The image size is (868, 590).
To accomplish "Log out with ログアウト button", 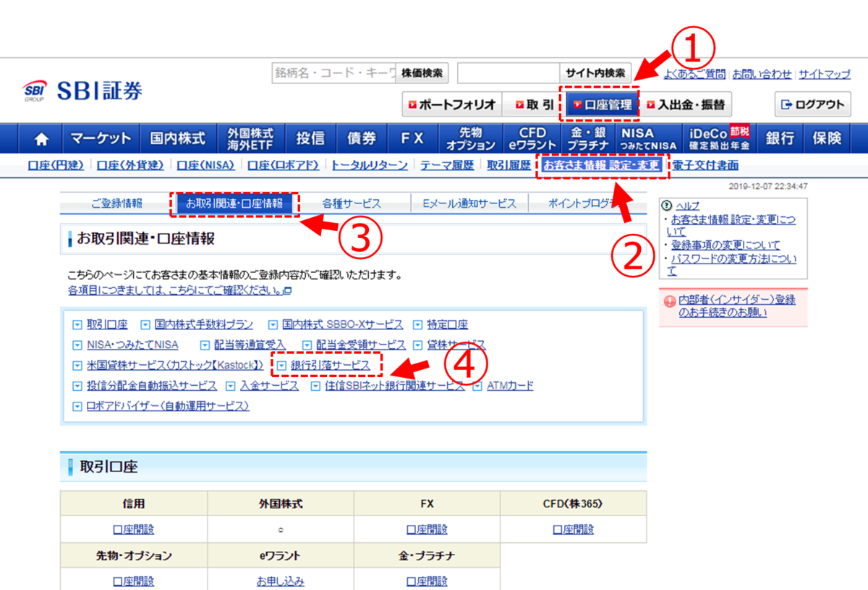I will click(x=813, y=104).
